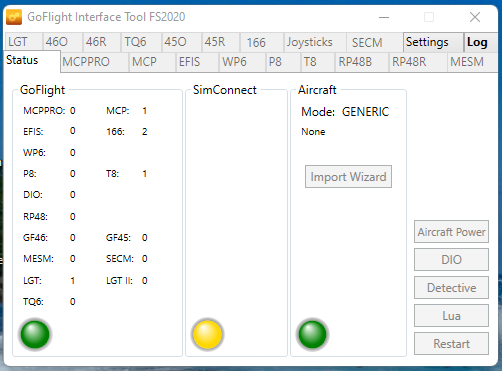Select the WP6 tab
Screen dimensions: 502x371
click(x=242, y=62)
